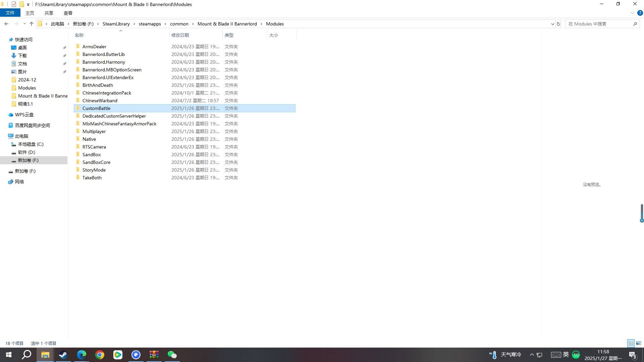Viewport: 644px width, 362px height.
Task: Open Steam from the taskbar
Action: point(63,355)
